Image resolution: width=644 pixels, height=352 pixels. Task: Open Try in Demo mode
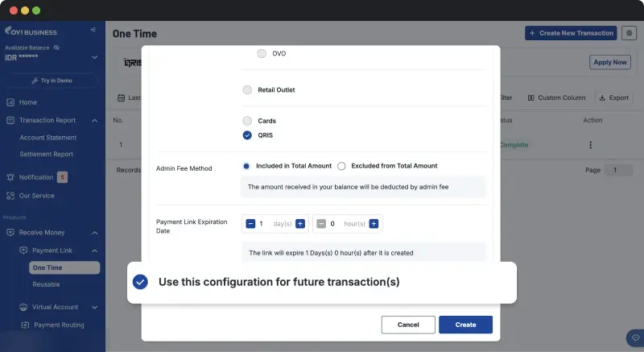pyautogui.click(x=52, y=81)
